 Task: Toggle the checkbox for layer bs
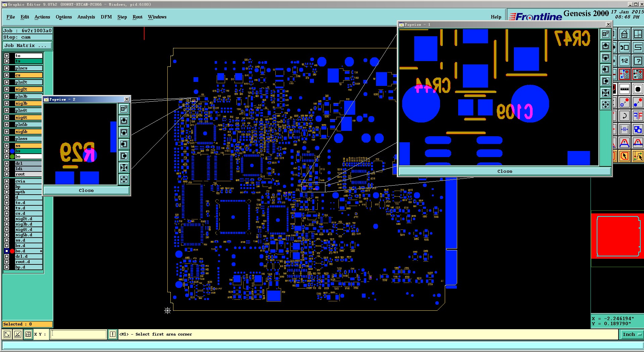tap(7, 151)
